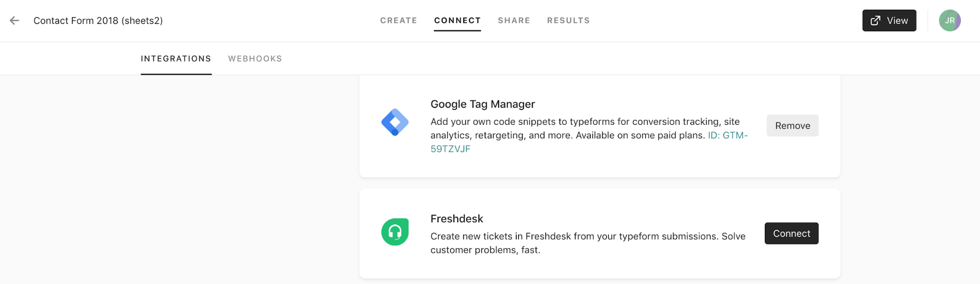Click the Freshdesk heading text
This screenshot has height=284, width=980.
[456, 219]
